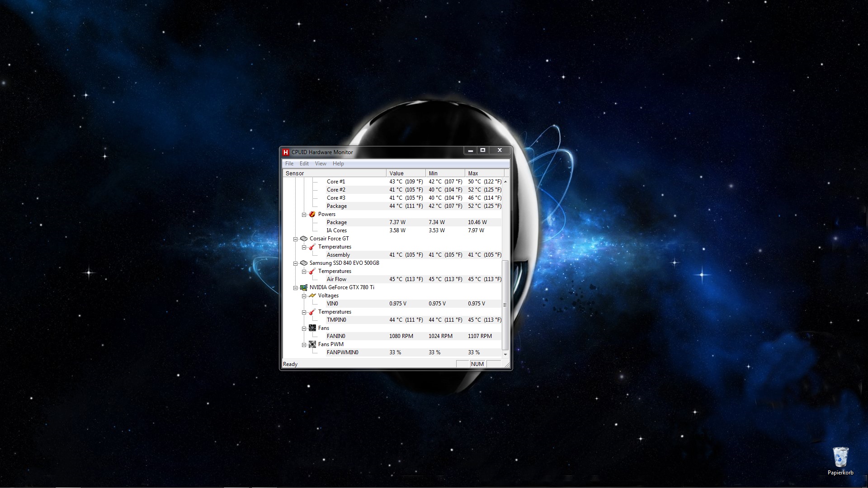868x488 pixels.
Task: Open the Papierkorb recycle bin icon
Action: 840,458
